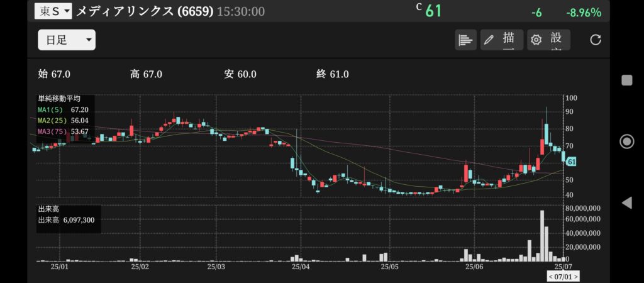Tap the 始 67.0 opening price
Screen dimensions: 644x283
tap(54, 74)
